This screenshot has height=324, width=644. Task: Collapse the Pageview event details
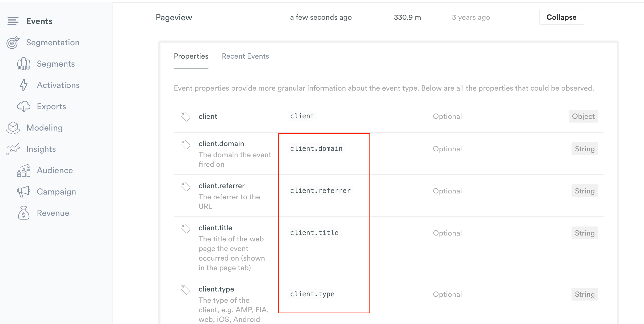pyautogui.click(x=561, y=17)
